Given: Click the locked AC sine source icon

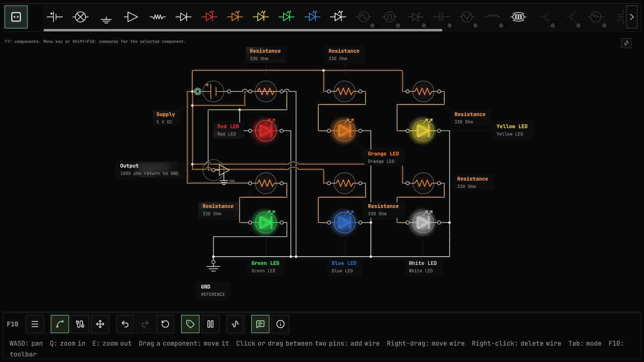Looking at the screenshot, I should [364, 17].
